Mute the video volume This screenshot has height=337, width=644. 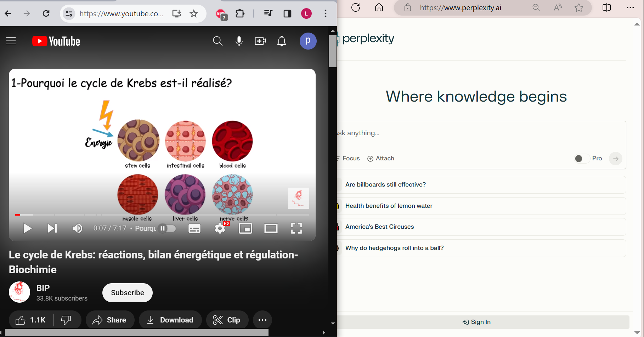(77, 228)
